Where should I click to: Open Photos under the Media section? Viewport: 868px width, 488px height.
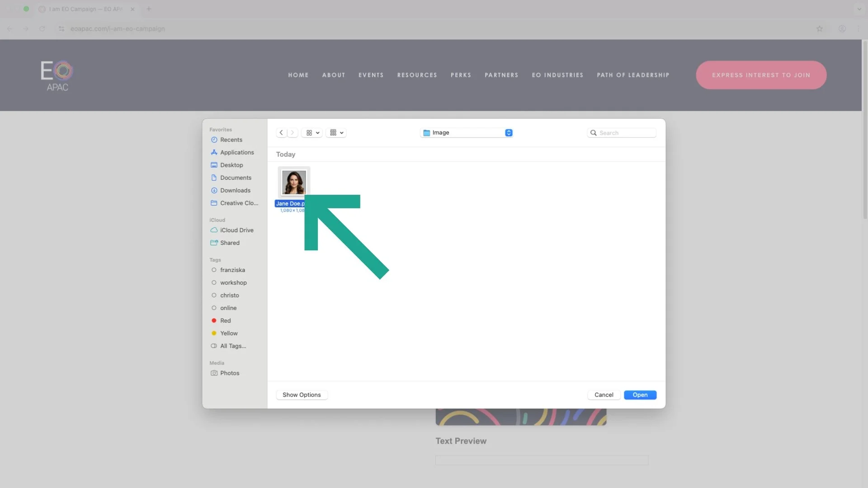tap(230, 373)
